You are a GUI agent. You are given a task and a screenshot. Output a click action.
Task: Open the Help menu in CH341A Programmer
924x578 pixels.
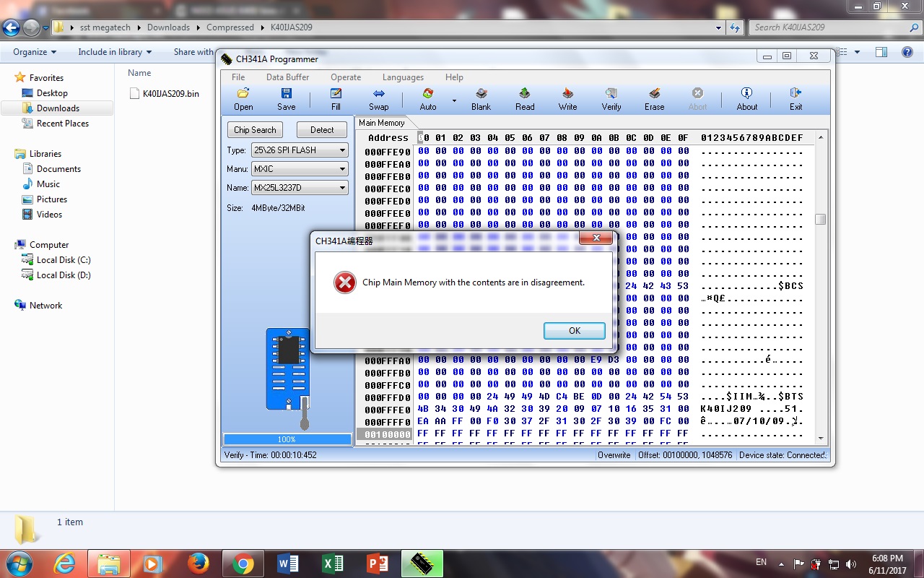[454, 77]
